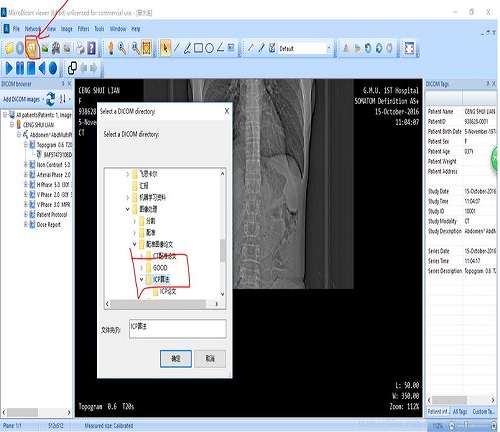Select the rectangle annotation tool
The width and height of the screenshot is (500, 432).
point(198,48)
